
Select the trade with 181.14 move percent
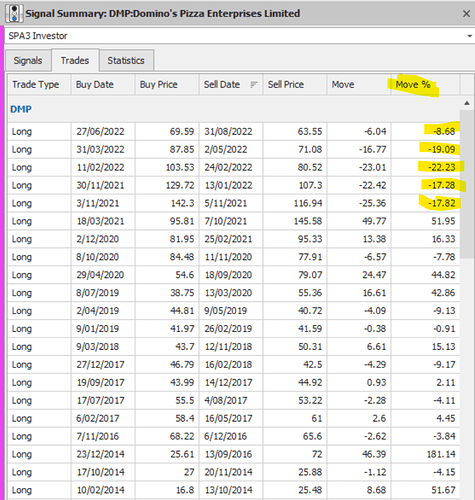click(x=234, y=454)
